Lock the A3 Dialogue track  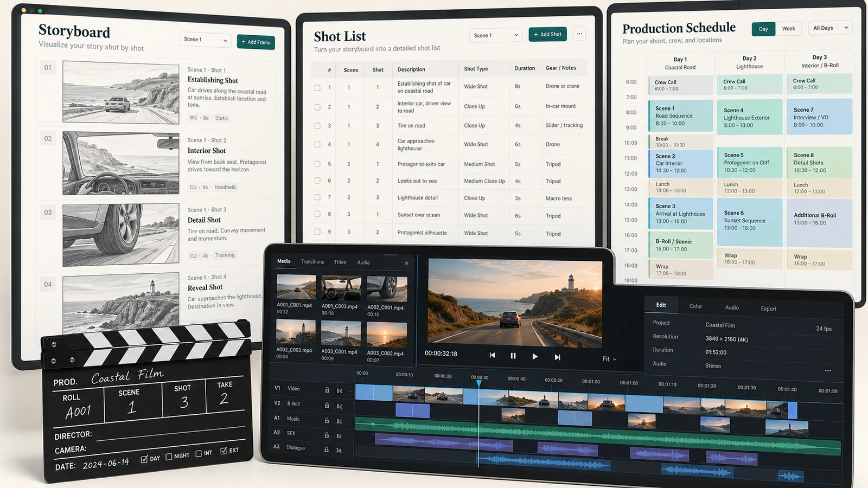327,450
